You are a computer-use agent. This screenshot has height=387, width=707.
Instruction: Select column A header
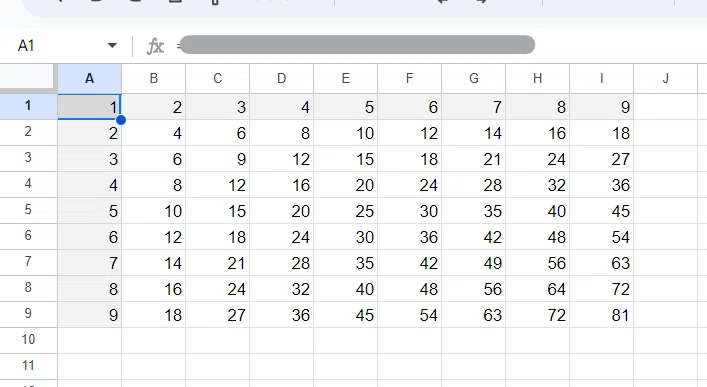click(89, 78)
